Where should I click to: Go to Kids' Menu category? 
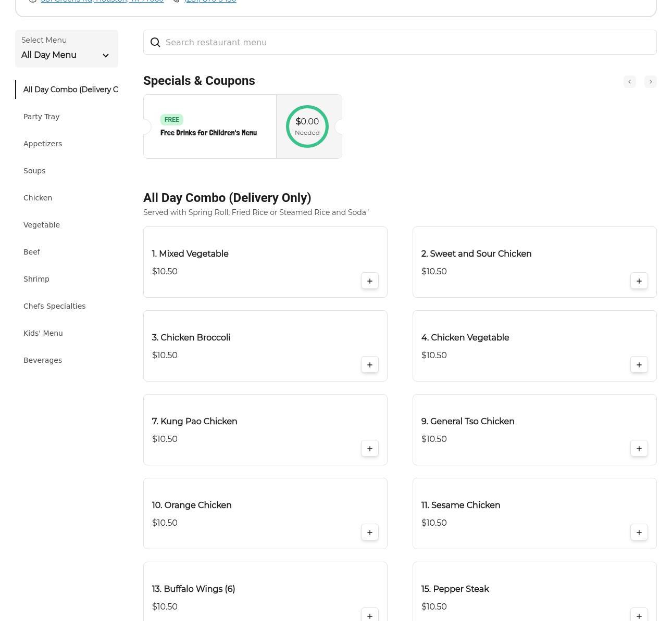point(43,333)
